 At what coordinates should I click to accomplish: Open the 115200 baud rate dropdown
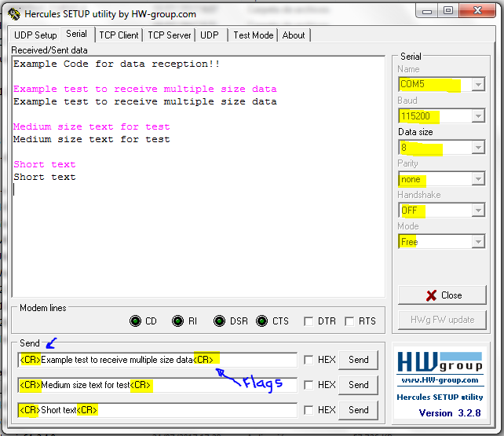[x=478, y=116]
